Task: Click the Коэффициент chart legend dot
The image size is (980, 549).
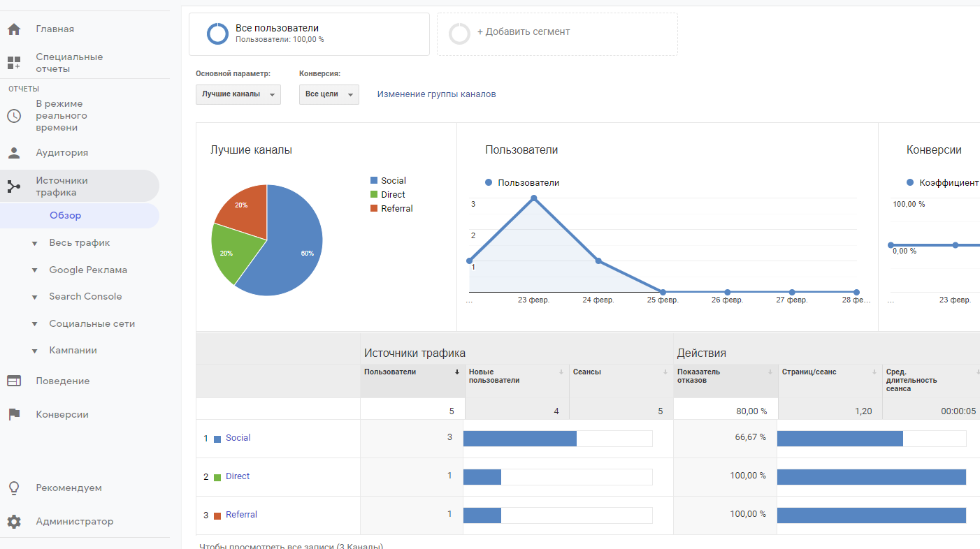Action: tap(910, 182)
